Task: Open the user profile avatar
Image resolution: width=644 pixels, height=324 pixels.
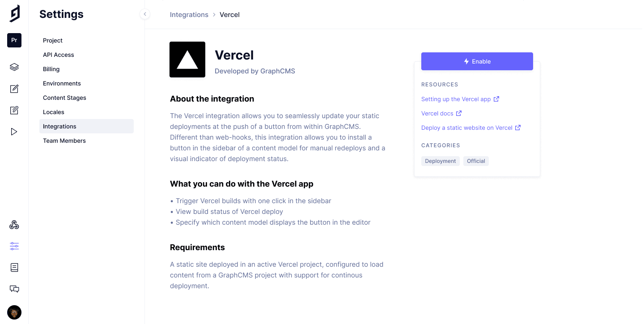Action: click(14, 312)
